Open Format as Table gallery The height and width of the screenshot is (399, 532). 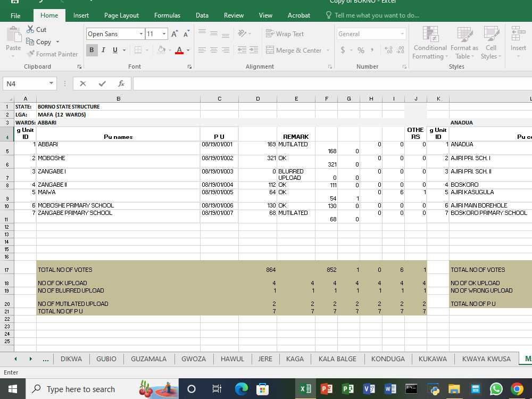click(464, 43)
